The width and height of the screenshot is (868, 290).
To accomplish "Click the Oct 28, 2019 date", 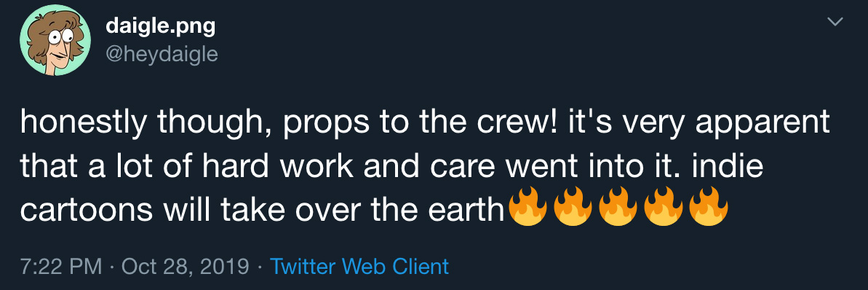I will 185,267.
